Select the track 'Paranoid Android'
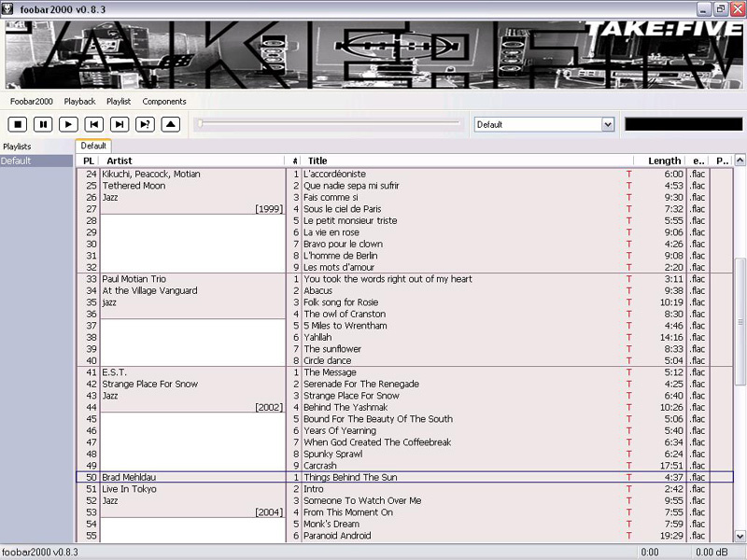The image size is (747, 560). (337, 536)
